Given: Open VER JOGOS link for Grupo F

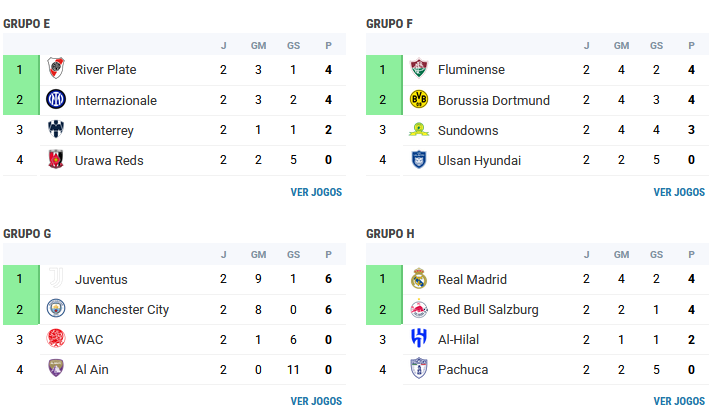Looking at the screenshot, I should [679, 192].
